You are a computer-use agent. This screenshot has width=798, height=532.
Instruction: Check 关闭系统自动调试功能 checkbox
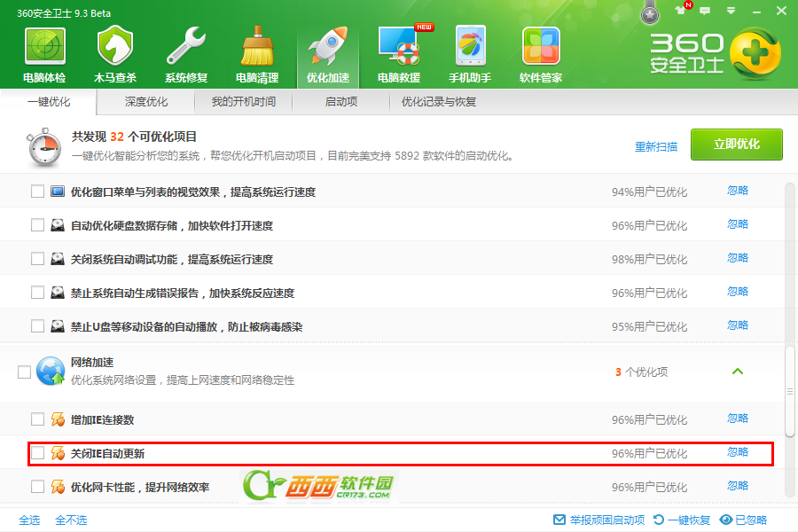[37, 259]
